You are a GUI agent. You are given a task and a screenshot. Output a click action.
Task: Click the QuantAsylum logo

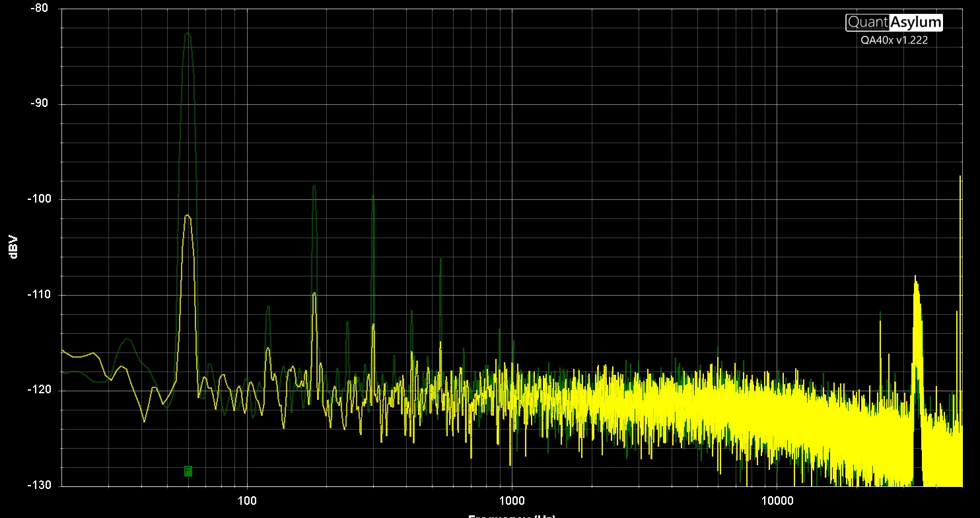(894, 22)
